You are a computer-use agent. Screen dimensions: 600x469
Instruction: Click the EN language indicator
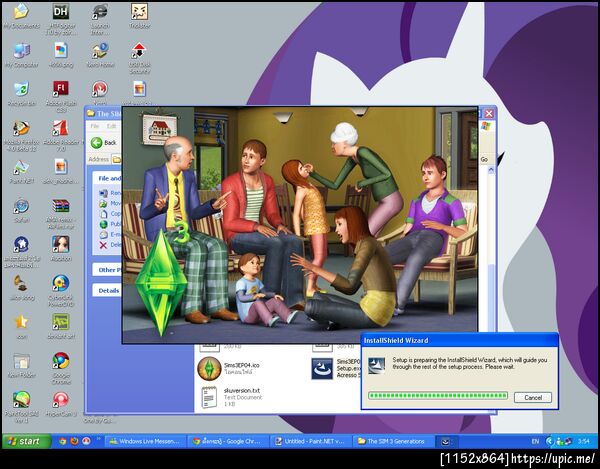point(535,441)
